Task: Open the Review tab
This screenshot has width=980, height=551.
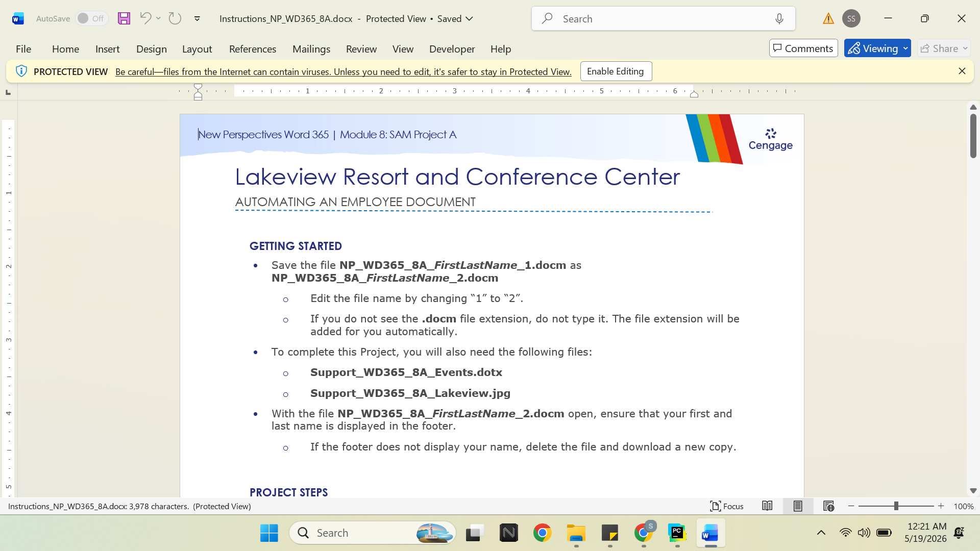Action: pos(361,49)
